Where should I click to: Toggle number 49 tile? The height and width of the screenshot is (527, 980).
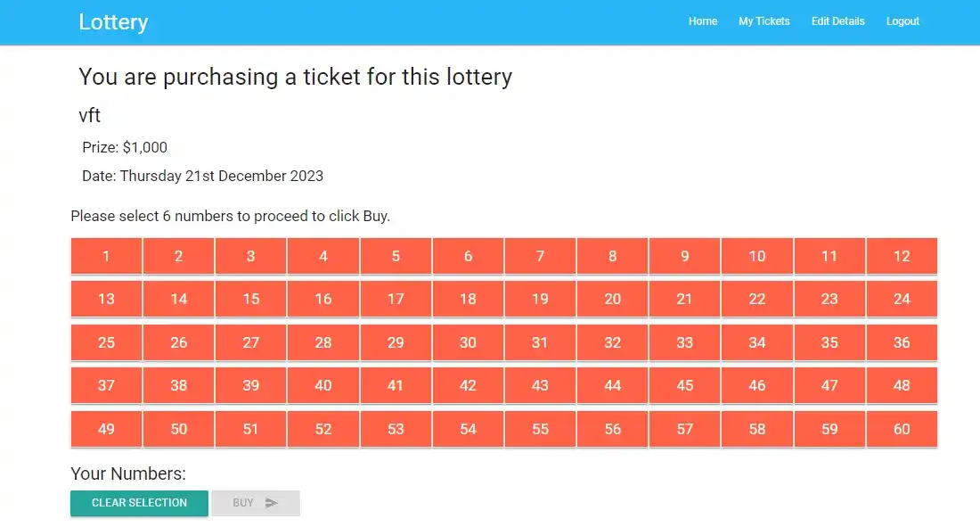(x=106, y=429)
